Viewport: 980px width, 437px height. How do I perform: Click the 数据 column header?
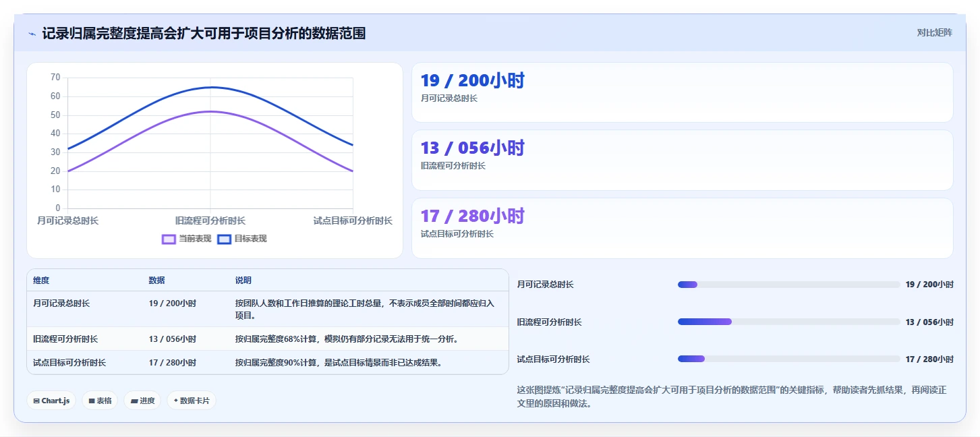click(157, 281)
